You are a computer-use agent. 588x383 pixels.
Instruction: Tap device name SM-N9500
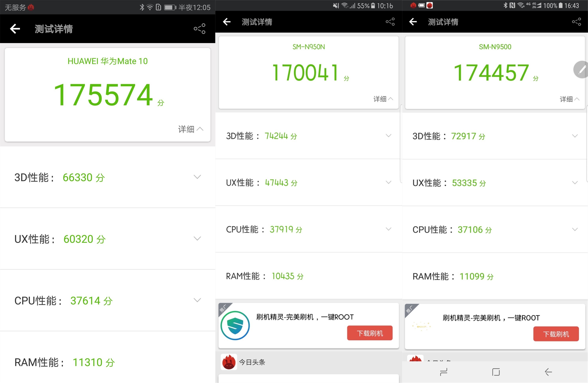pos(495,47)
